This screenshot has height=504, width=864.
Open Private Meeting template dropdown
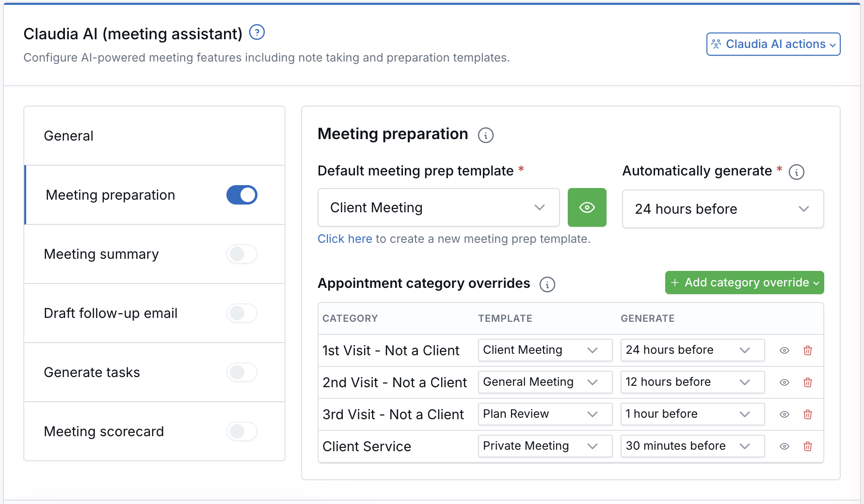(545, 446)
